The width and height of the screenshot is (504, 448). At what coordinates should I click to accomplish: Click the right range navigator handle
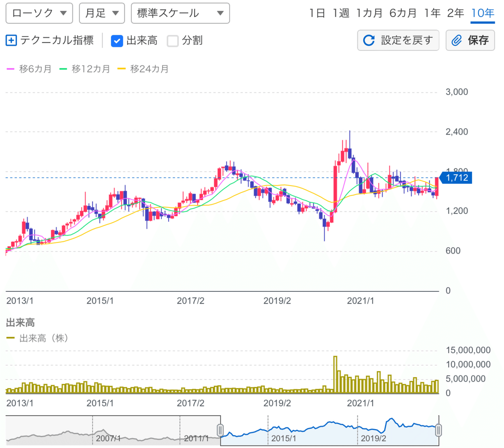pyautogui.click(x=438, y=430)
